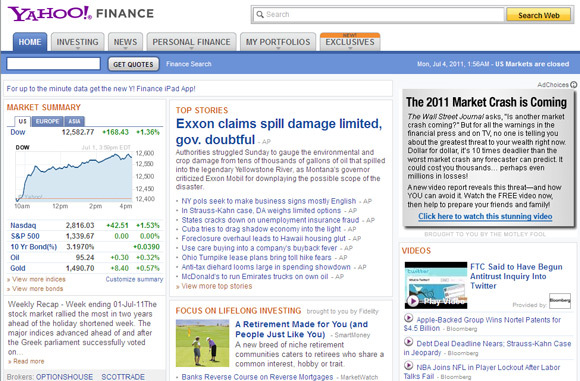This screenshot has width=580, height=381.
Task: Open Hawaii housing glut story
Action: (x=263, y=239)
